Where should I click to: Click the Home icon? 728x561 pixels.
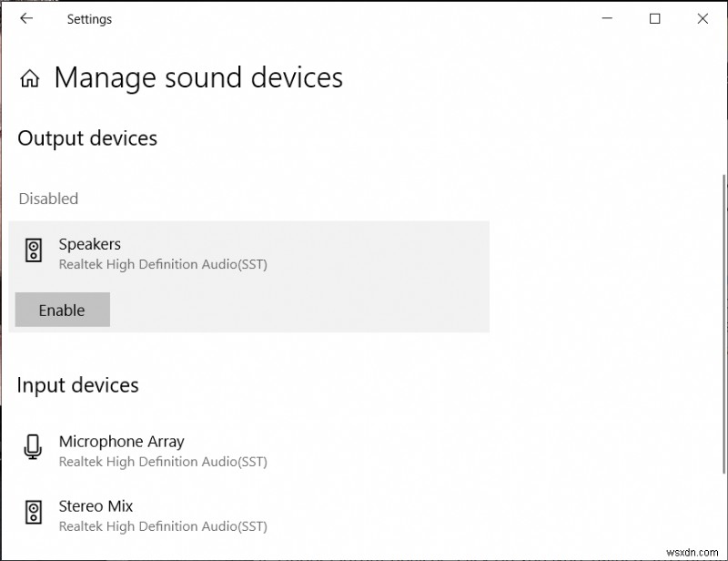click(x=30, y=79)
